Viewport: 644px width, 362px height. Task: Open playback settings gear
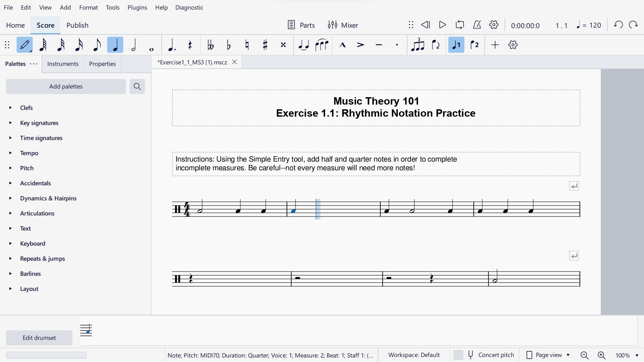(494, 25)
